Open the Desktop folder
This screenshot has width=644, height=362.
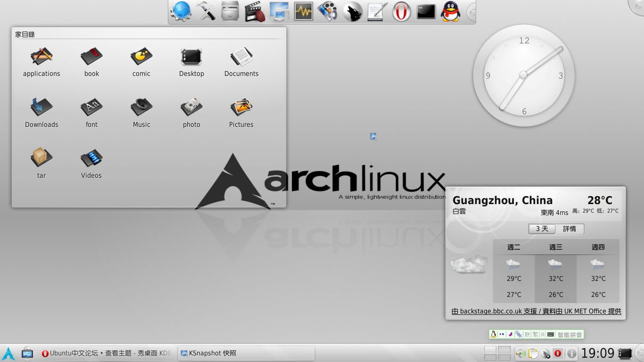click(191, 62)
